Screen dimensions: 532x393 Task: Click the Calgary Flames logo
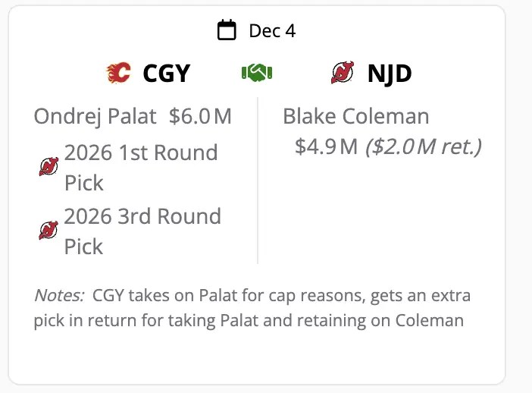point(118,73)
